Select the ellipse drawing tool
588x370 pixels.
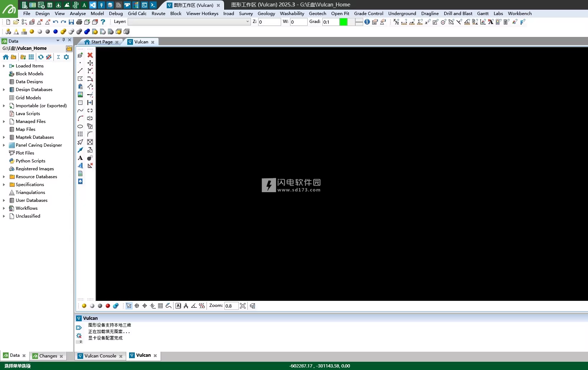(x=80, y=126)
